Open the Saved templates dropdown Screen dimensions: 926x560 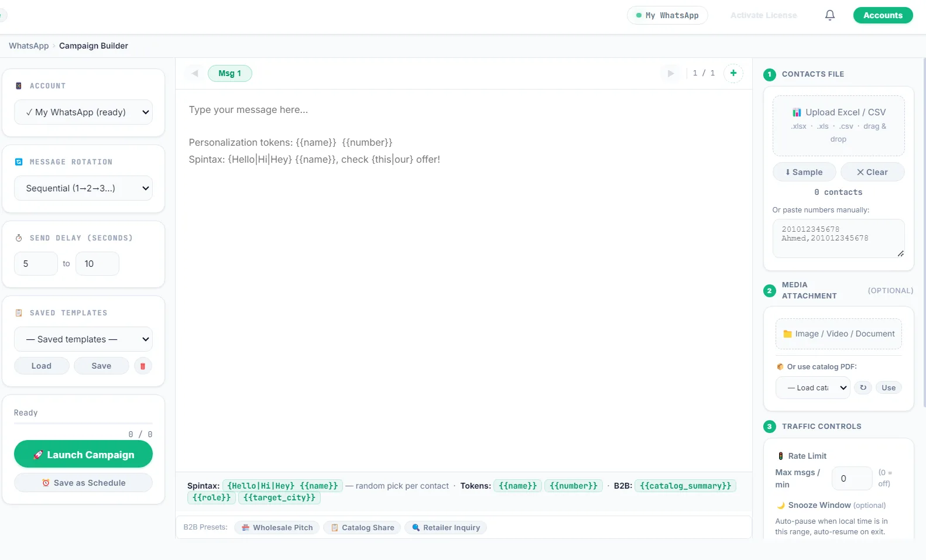click(83, 339)
